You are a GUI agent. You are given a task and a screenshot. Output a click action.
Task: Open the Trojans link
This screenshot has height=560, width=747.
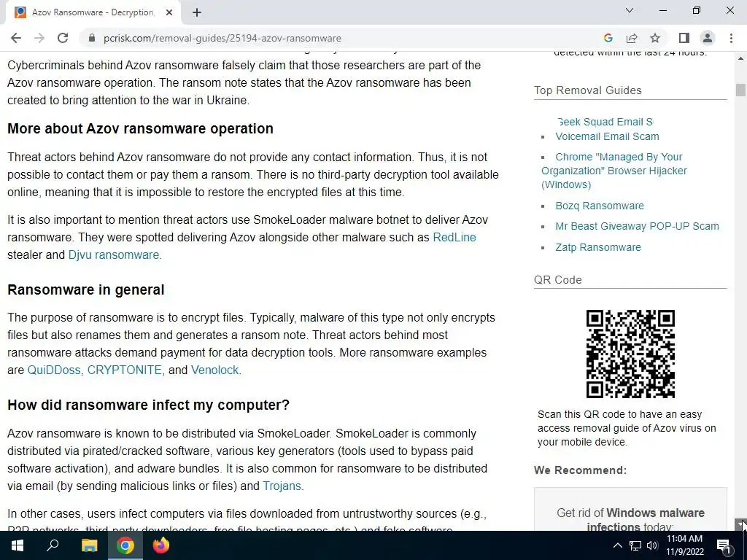point(282,486)
